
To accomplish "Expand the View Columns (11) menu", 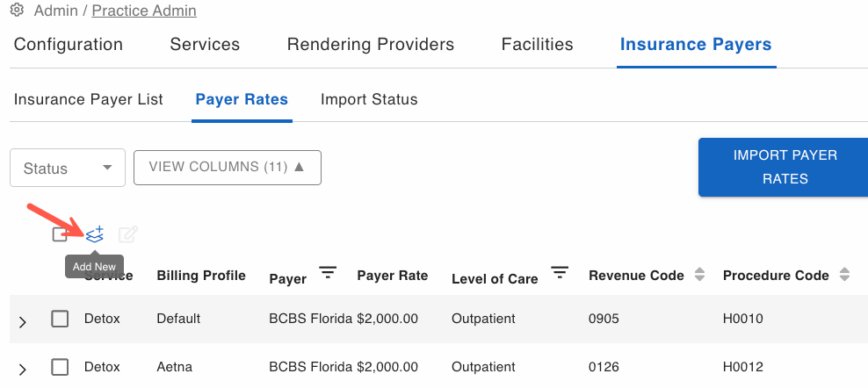I will coord(227,167).
